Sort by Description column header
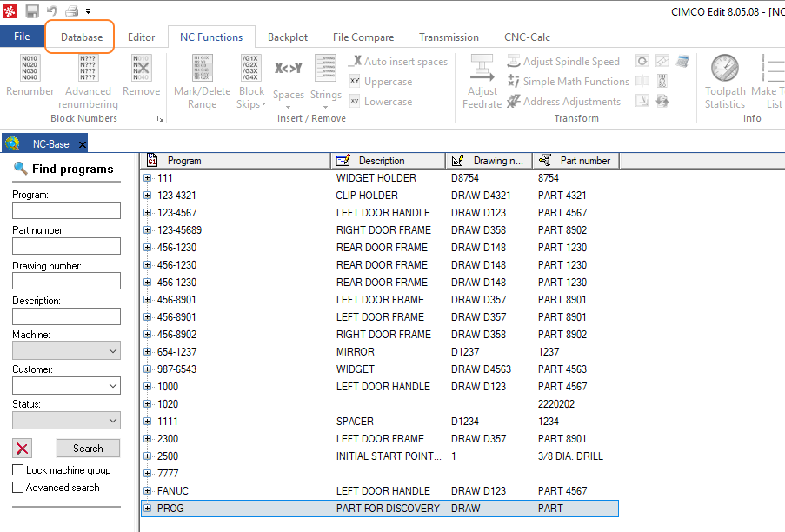The image size is (785, 532). click(x=388, y=161)
